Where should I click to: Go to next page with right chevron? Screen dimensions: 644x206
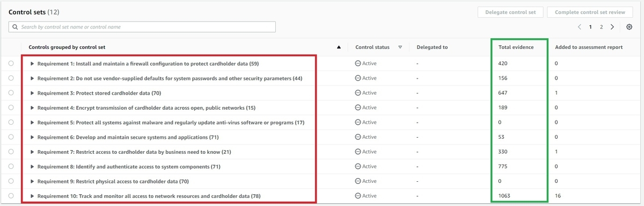pyautogui.click(x=612, y=27)
